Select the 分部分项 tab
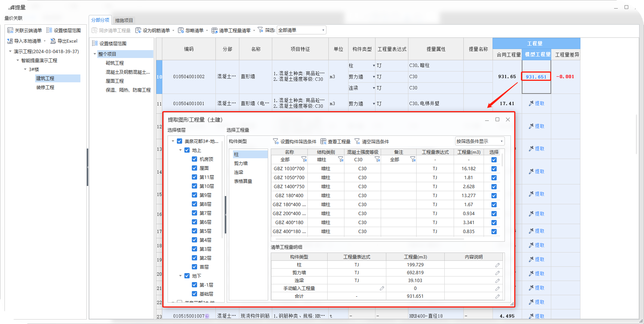The width and height of the screenshot is (644, 324). pos(100,20)
